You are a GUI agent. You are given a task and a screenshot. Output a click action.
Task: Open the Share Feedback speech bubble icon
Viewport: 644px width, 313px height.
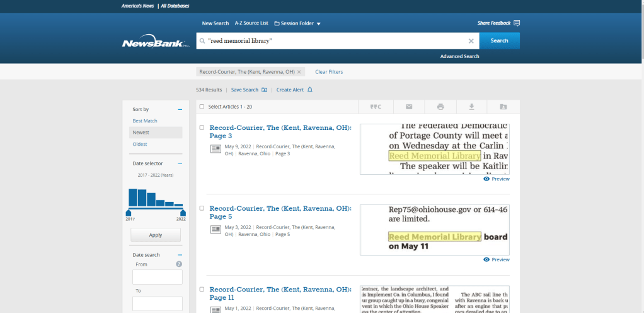(517, 23)
